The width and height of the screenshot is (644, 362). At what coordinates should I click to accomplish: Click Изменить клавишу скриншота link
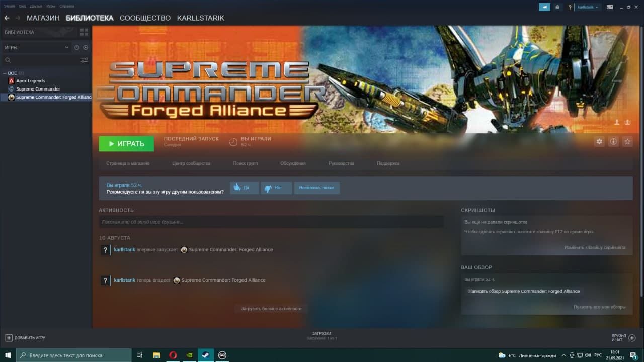(x=595, y=247)
